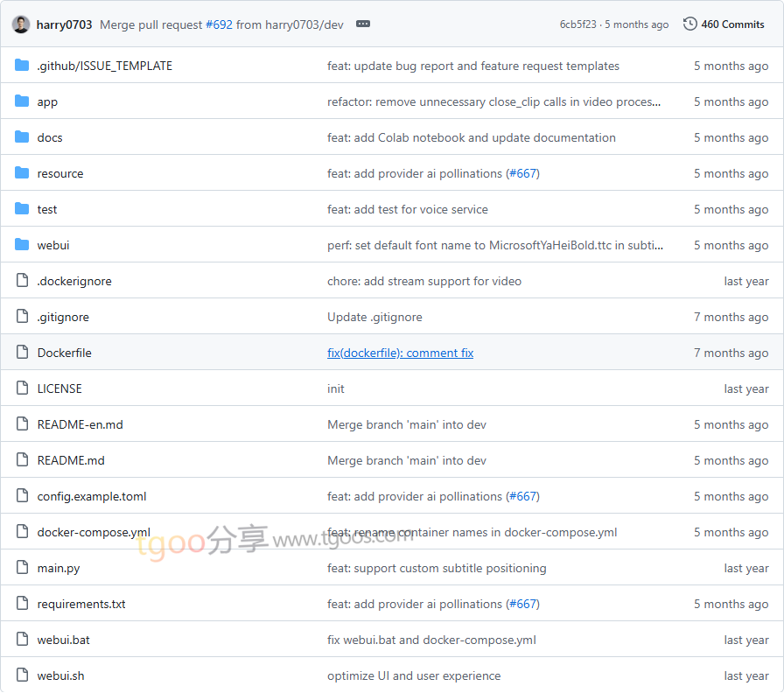Click the docs folder icon
This screenshot has height=693, width=784.
click(22, 137)
